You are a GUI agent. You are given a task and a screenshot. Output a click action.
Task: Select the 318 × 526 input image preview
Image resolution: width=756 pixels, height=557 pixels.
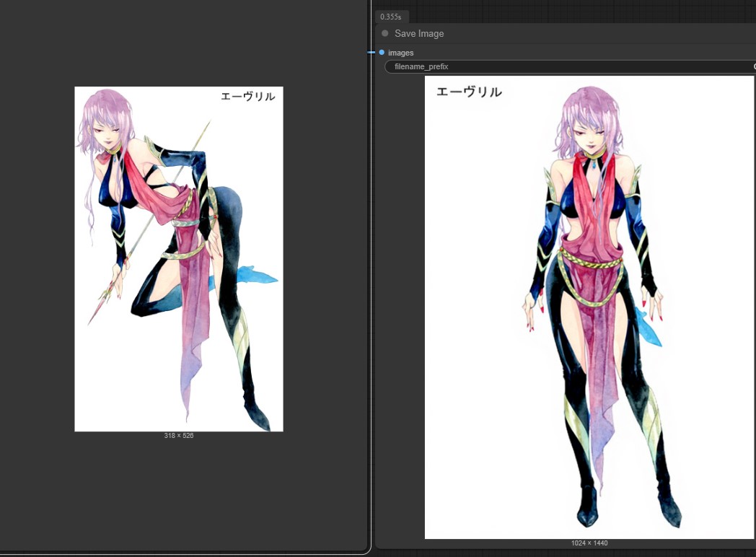click(x=179, y=259)
